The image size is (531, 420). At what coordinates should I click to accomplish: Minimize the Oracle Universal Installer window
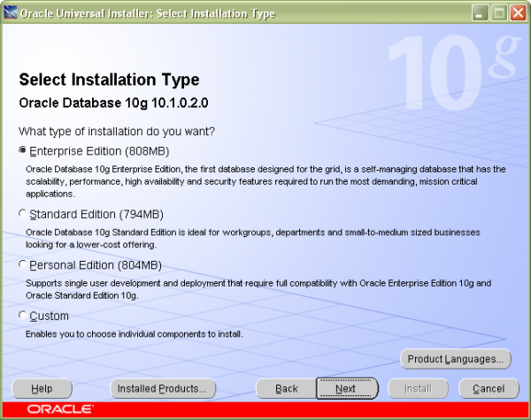480,13
